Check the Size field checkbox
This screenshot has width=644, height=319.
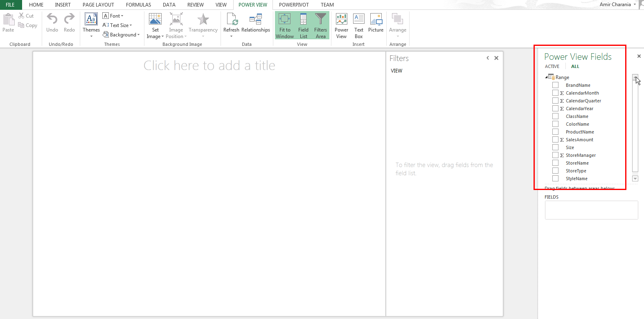click(x=555, y=147)
